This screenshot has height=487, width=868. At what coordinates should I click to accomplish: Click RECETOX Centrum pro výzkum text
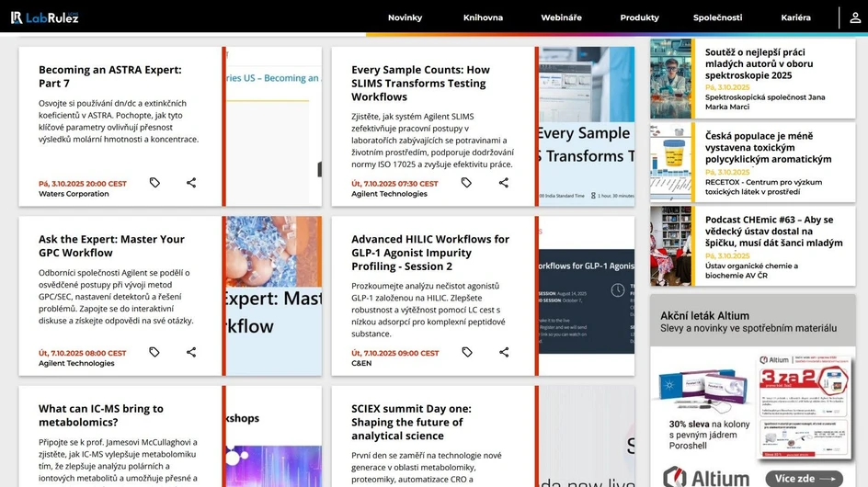coord(763,187)
